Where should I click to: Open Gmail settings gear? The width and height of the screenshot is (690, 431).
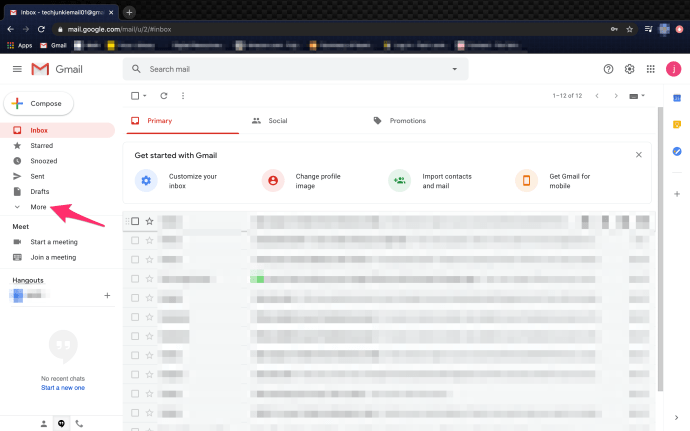[629, 69]
